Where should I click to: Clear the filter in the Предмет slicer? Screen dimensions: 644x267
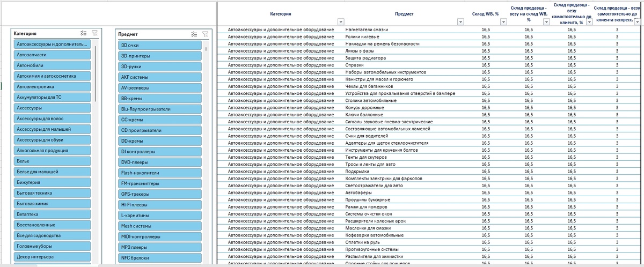point(205,34)
